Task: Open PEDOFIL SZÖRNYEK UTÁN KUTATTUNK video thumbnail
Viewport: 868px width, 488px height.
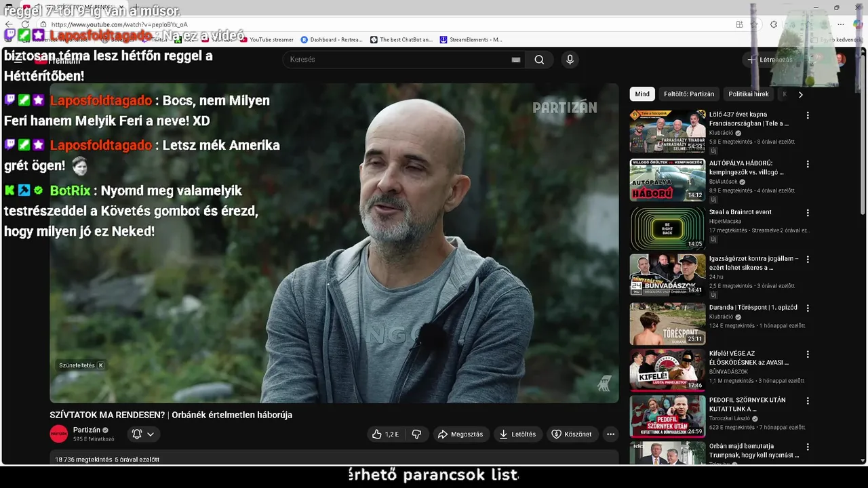Action: [x=667, y=417]
